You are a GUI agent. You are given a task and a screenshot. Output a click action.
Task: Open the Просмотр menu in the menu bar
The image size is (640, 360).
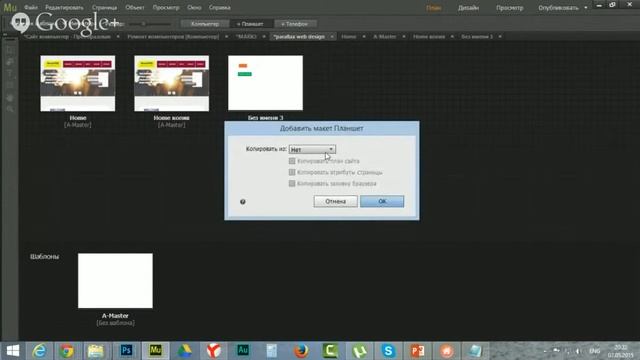coord(166,7)
